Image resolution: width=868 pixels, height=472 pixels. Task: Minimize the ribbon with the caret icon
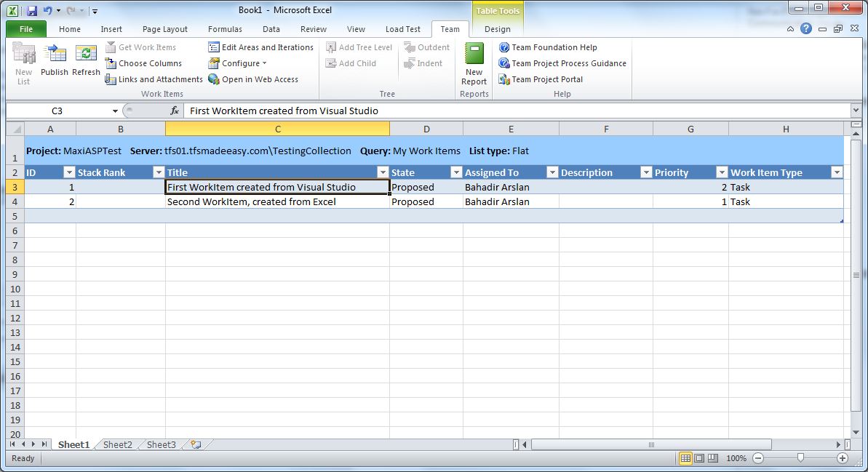tap(790, 29)
